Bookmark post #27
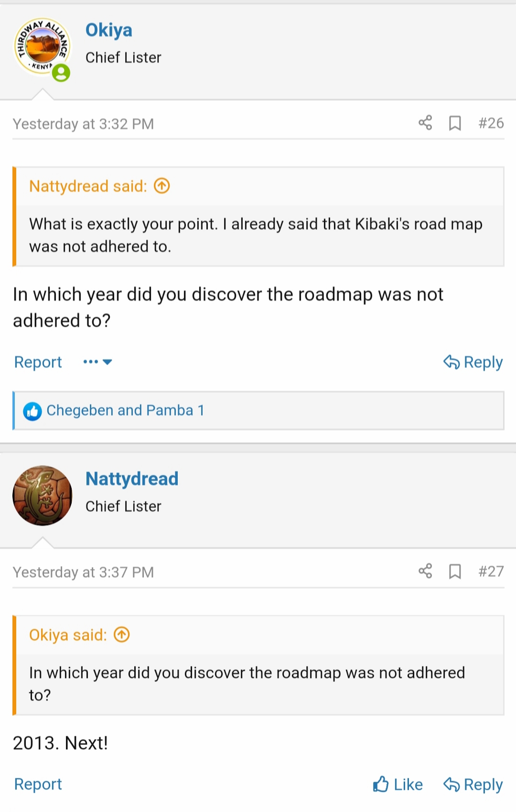 (x=455, y=572)
